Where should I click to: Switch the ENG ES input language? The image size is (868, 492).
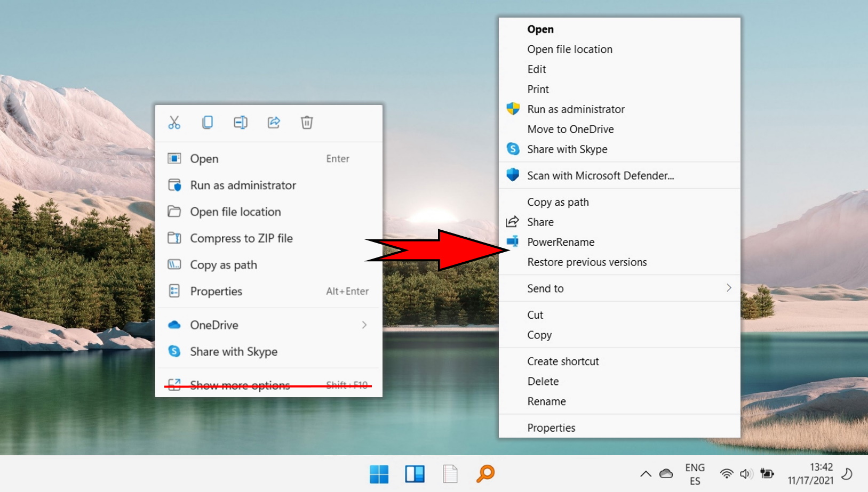[695, 474]
